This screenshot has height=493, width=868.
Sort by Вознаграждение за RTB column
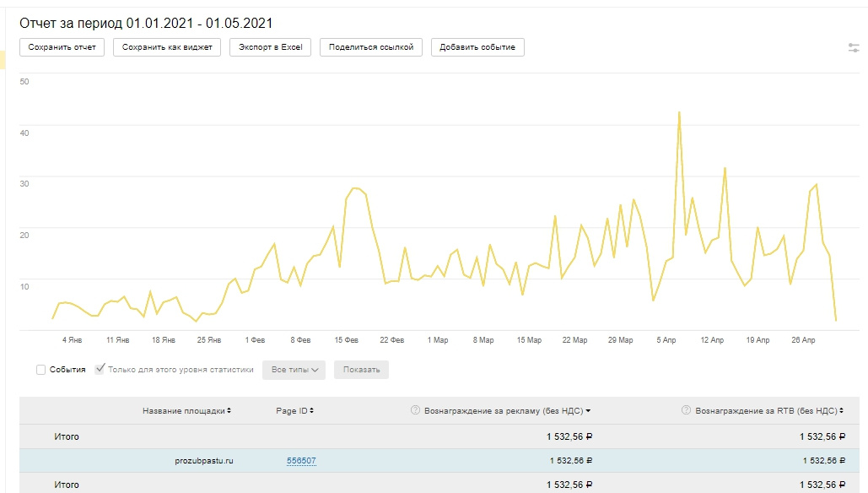point(769,410)
